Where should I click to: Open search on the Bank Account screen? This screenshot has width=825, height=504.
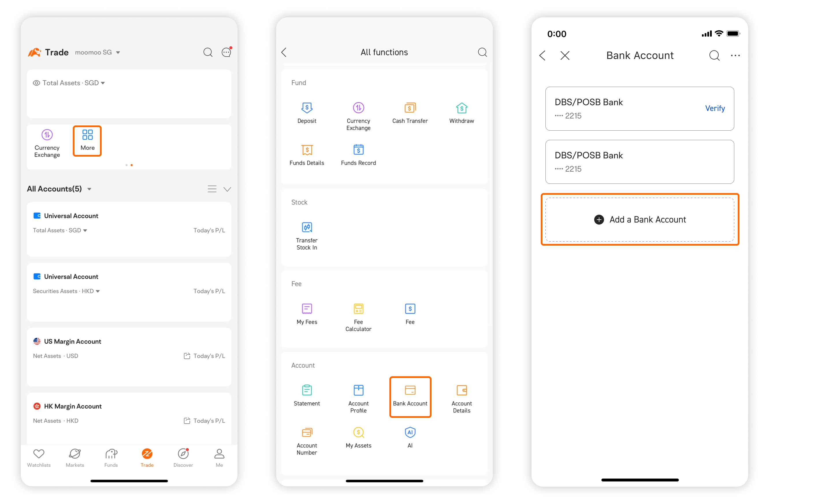pos(714,55)
